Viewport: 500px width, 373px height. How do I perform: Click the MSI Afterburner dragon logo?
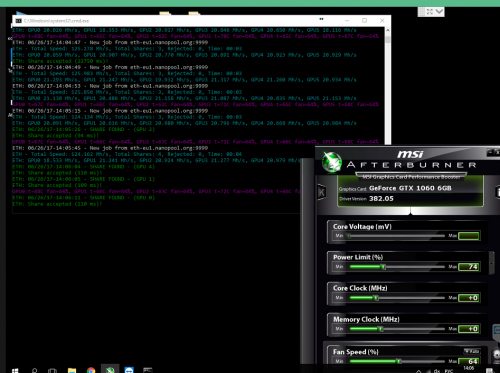[331, 162]
